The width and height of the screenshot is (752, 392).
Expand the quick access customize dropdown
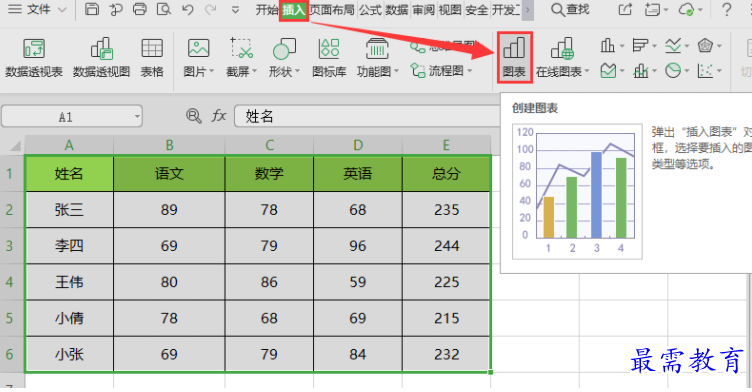coord(235,10)
